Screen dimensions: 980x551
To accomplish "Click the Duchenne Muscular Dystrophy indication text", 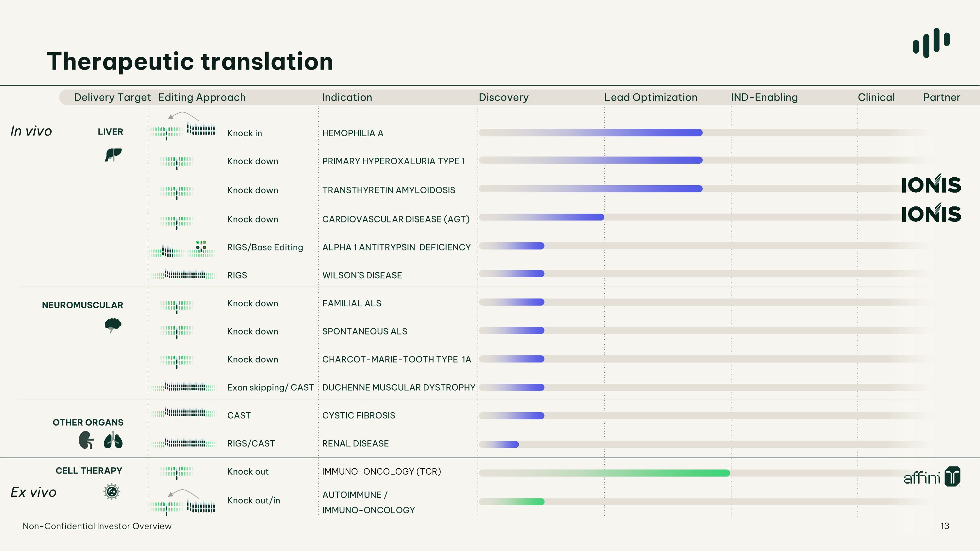I will 399,387.
